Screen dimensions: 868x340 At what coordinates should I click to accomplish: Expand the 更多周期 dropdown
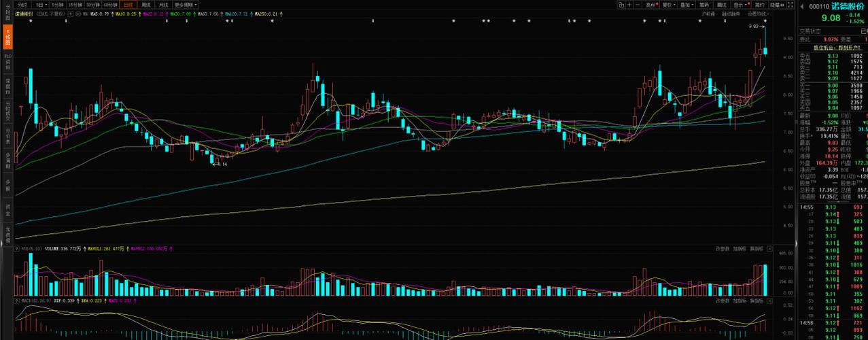[186, 4]
